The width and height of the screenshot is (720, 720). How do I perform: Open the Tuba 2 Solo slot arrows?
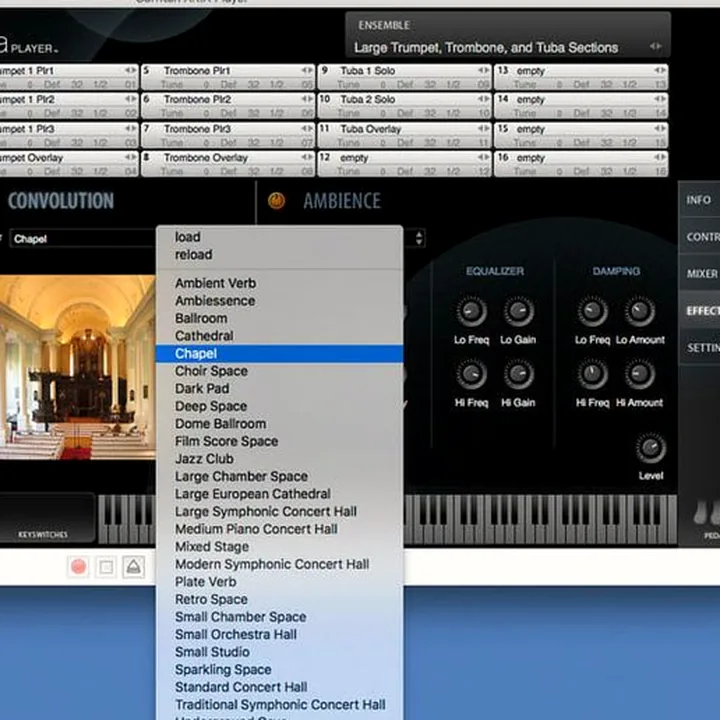point(484,99)
